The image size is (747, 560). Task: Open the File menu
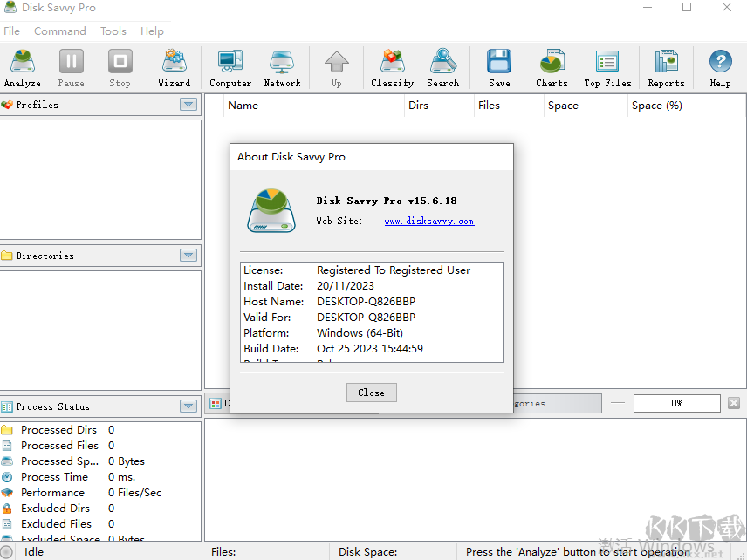[x=12, y=31]
